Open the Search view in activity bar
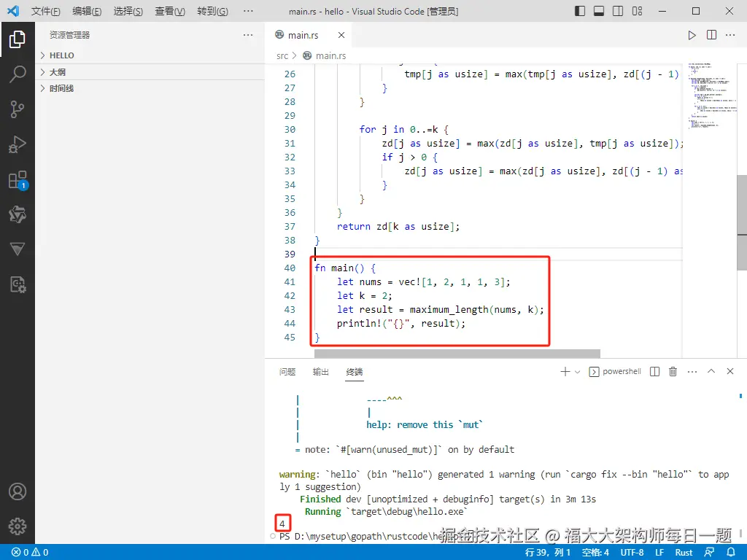 (x=18, y=74)
